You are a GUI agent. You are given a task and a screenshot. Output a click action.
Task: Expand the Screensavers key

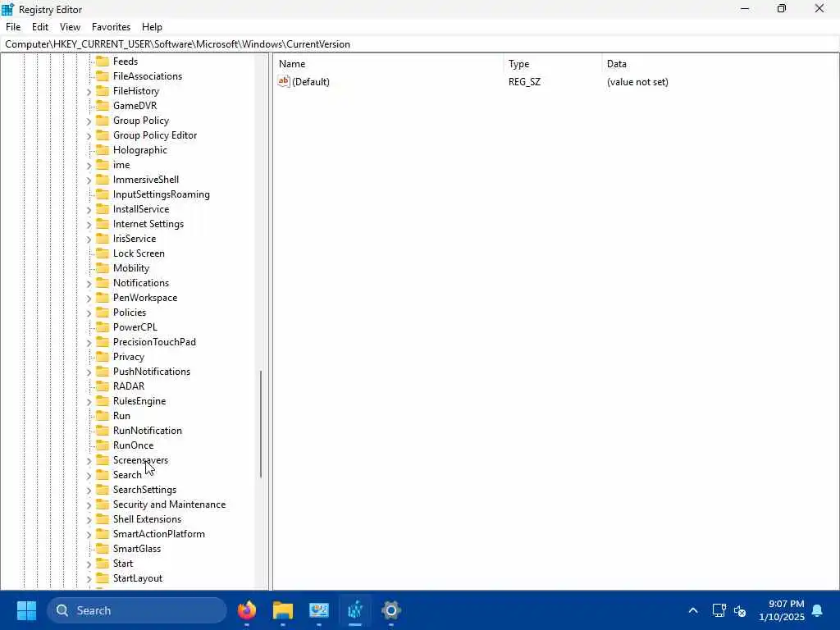89,461
